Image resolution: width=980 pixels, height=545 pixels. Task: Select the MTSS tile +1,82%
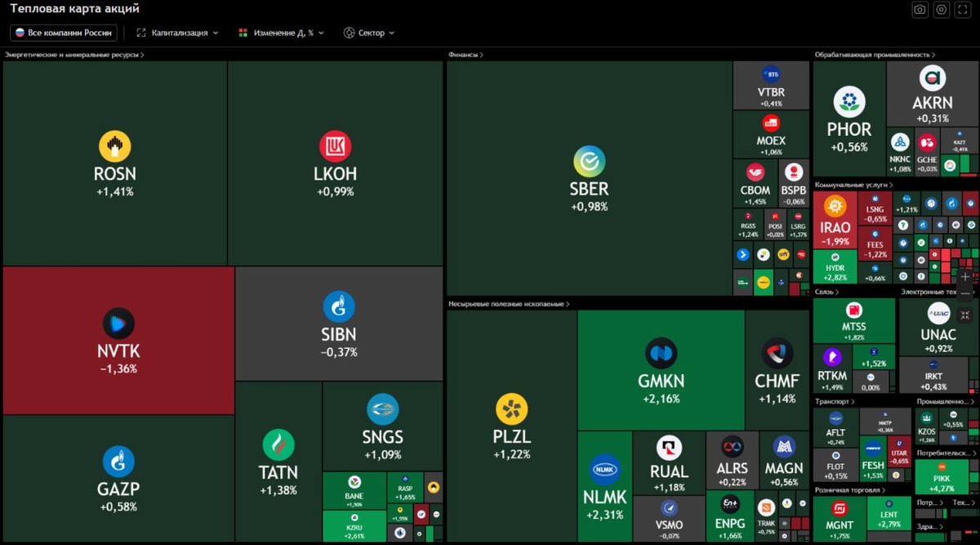[853, 320]
